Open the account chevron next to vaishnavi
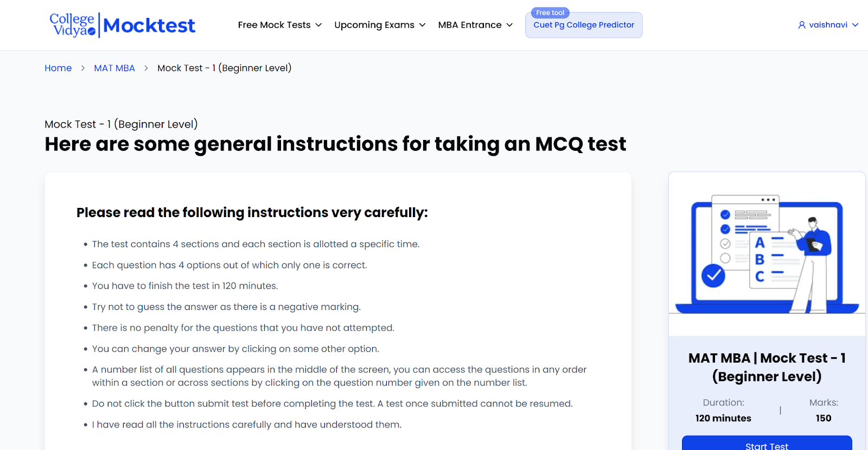 pos(856,25)
